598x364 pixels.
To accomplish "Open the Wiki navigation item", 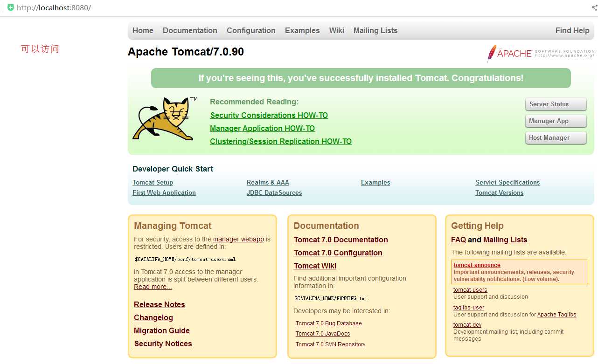I will (337, 31).
